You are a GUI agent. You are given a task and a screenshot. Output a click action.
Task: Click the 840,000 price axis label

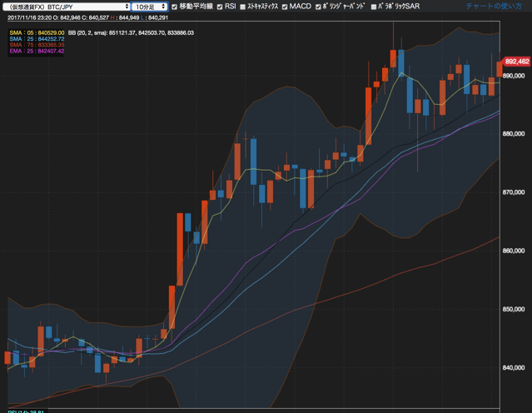tap(514, 367)
